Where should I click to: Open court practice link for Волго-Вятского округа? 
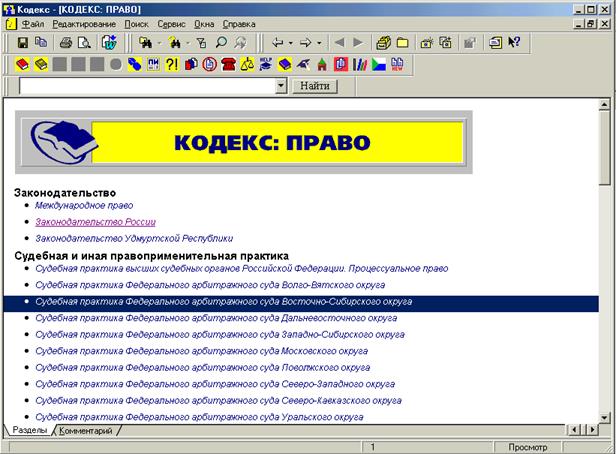pos(210,285)
